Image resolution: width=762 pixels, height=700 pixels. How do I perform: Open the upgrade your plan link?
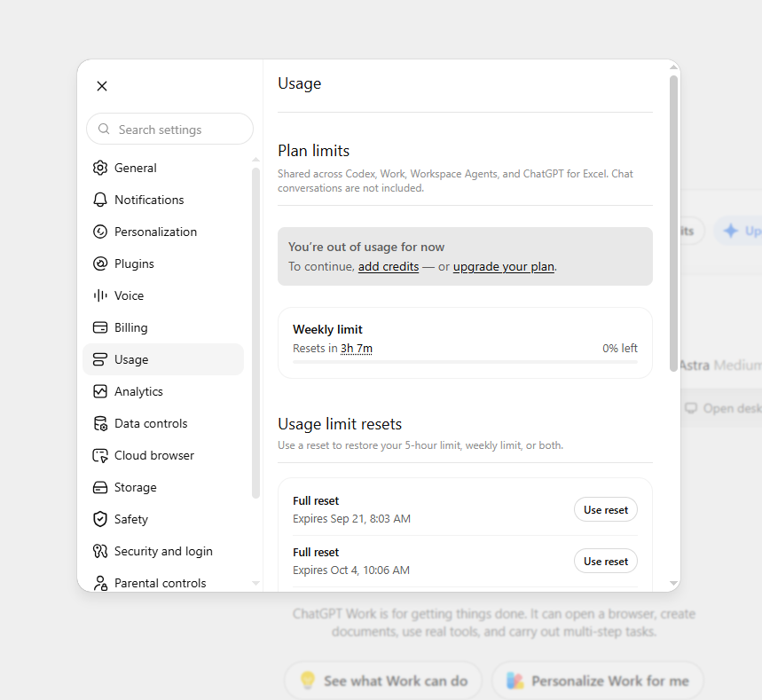tap(504, 267)
